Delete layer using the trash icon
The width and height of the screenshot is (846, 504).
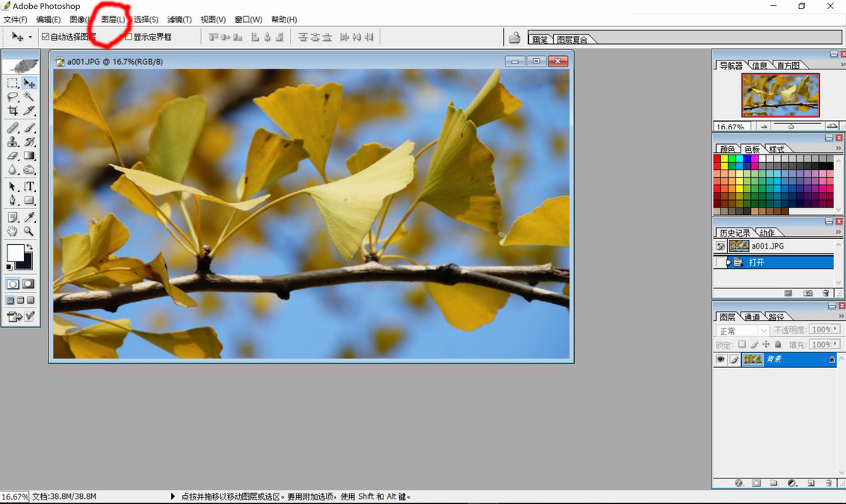828,483
